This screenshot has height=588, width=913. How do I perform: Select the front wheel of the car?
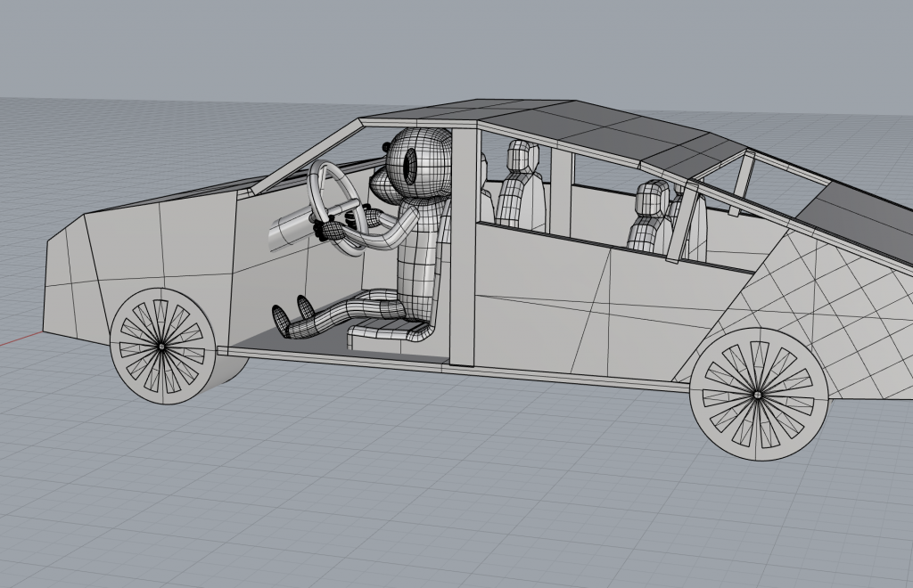coord(162,345)
